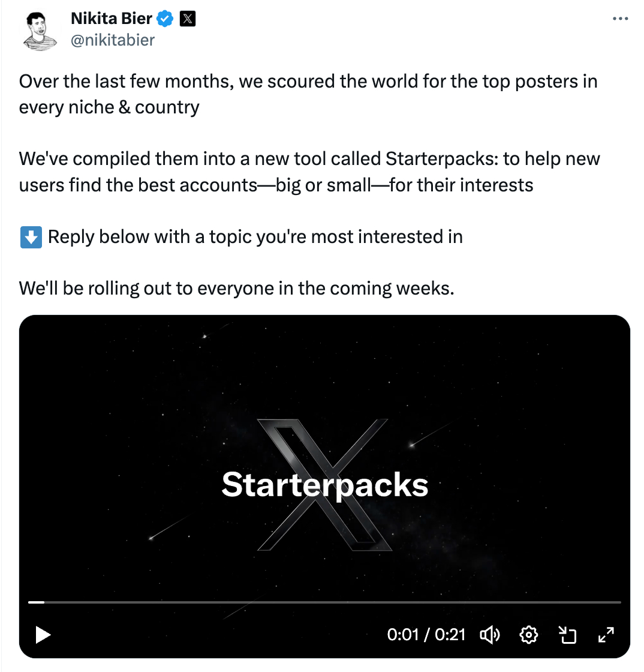Image resolution: width=644 pixels, height=672 pixels.
Task: Click the blue down-arrow emoji
Action: point(31,237)
